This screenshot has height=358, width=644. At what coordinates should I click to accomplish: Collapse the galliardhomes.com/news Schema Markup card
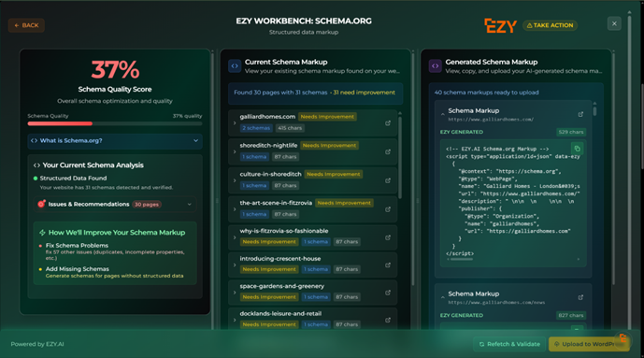442,297
